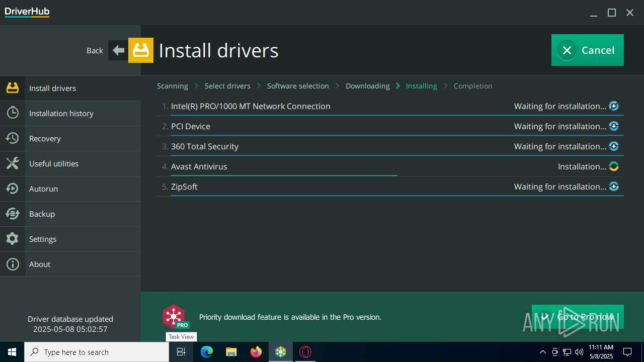Screen dimensions: 644x362
Task: Select the Software selection breadcrumb step
Action: [298, 86]
